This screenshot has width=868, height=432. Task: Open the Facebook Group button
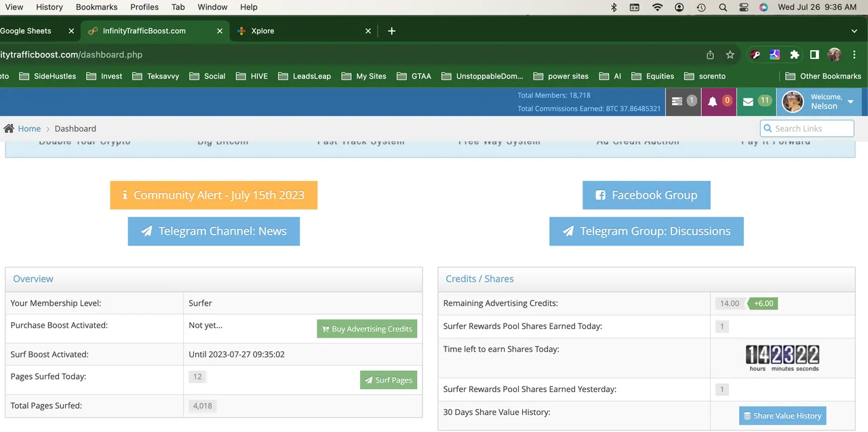(x=646, y=195)
